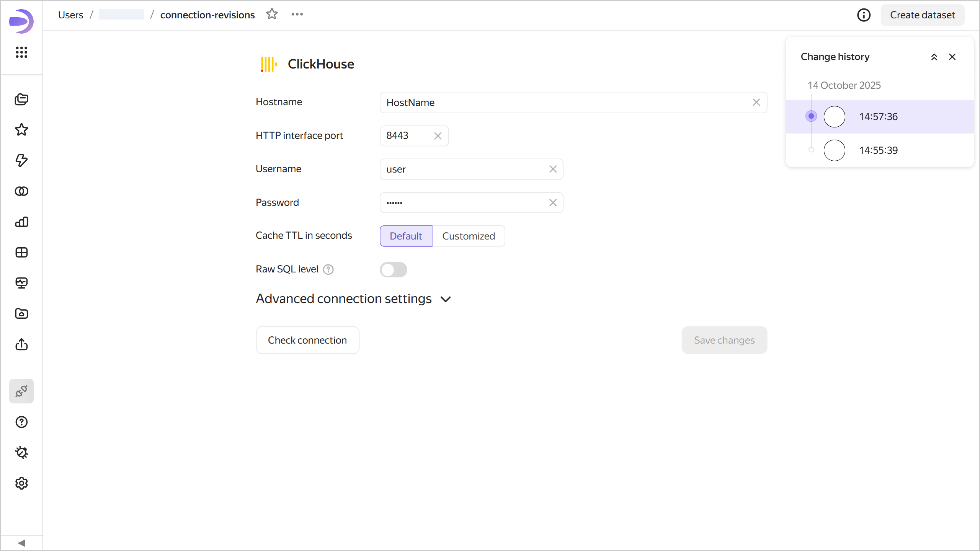Viewport: 980px width, 551px height.
Task: Click the info icon near Create dataset
Action: (x=864, y=15)
